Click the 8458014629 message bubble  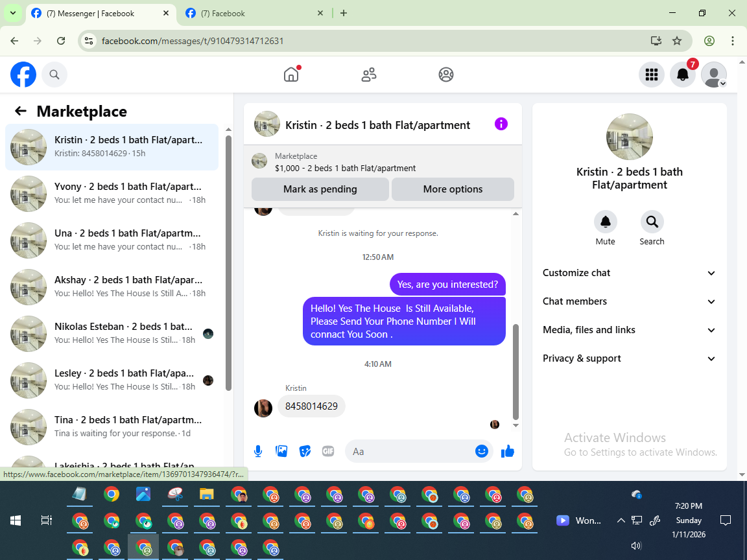coord(311,406)
